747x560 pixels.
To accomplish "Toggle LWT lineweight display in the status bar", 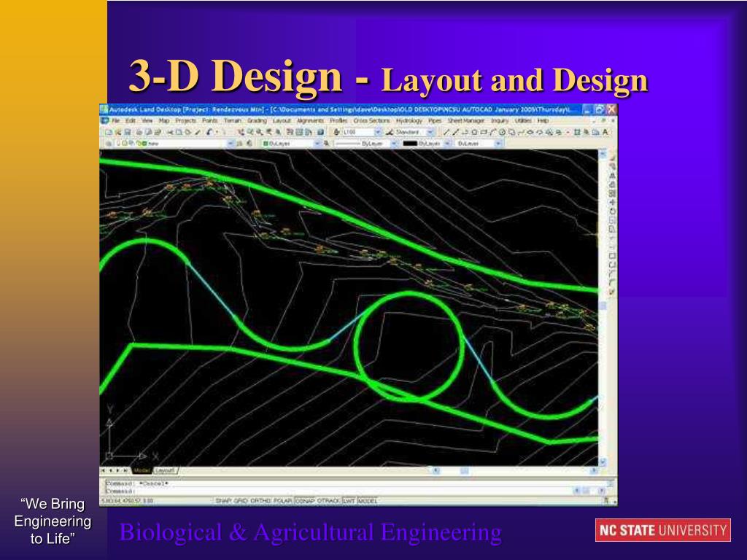I will click(349, 500).
